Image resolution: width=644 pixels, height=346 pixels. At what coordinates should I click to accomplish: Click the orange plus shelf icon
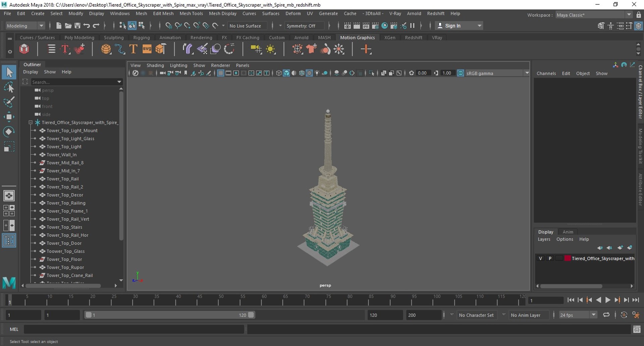[366, 49]
